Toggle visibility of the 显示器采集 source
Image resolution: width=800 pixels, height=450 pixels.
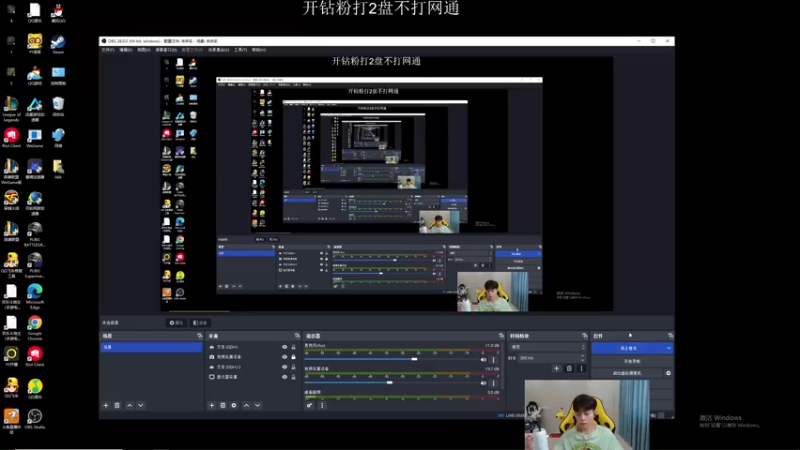284,377
